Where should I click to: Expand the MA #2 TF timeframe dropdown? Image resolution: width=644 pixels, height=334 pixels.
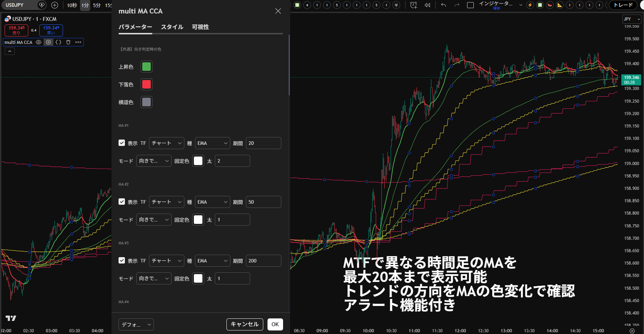(x=166, y=202)
